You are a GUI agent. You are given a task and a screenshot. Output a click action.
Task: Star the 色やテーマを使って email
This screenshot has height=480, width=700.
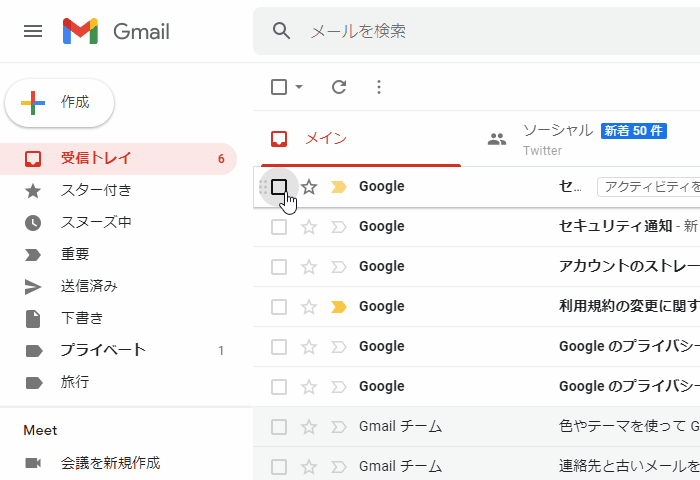pyautogui.click(x=309, y=427)
